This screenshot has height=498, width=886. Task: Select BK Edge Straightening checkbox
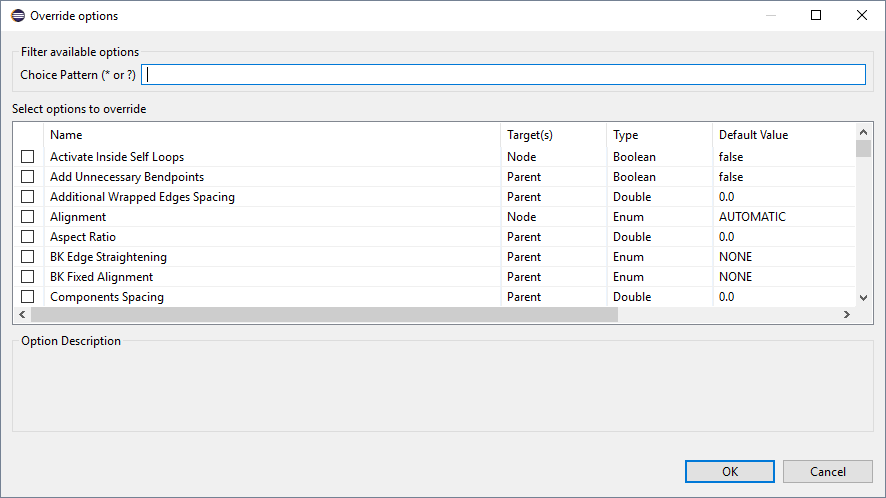click(x=28, y=257)
